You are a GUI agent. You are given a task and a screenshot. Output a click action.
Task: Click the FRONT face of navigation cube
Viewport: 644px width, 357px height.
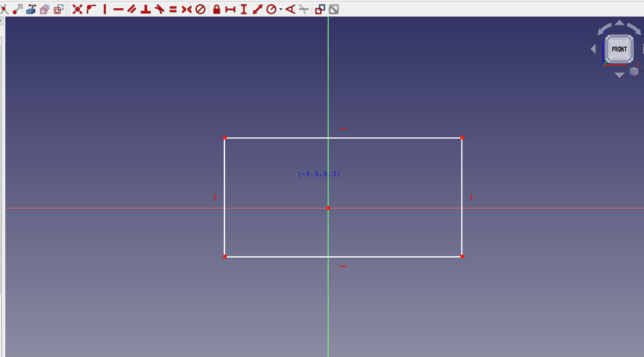[x=619, y=49]
